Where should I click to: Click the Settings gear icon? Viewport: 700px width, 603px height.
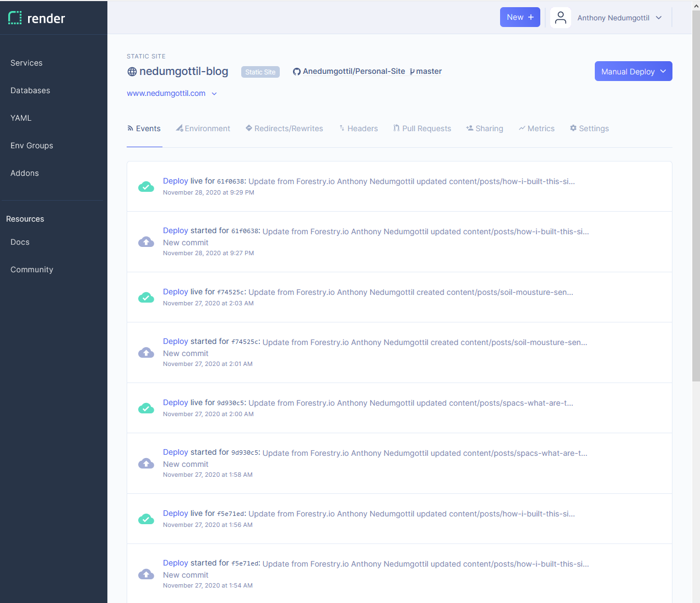573,128
